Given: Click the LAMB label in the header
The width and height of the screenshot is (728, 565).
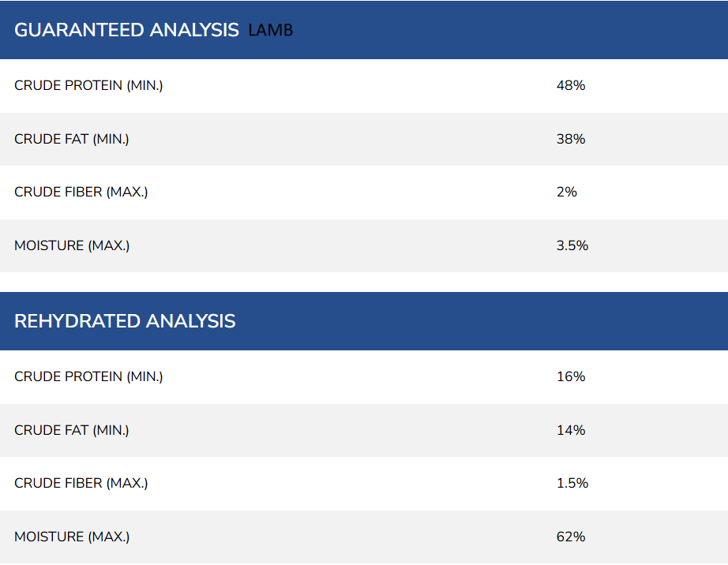Looking at the screenshot, I should tap(270, 31).
